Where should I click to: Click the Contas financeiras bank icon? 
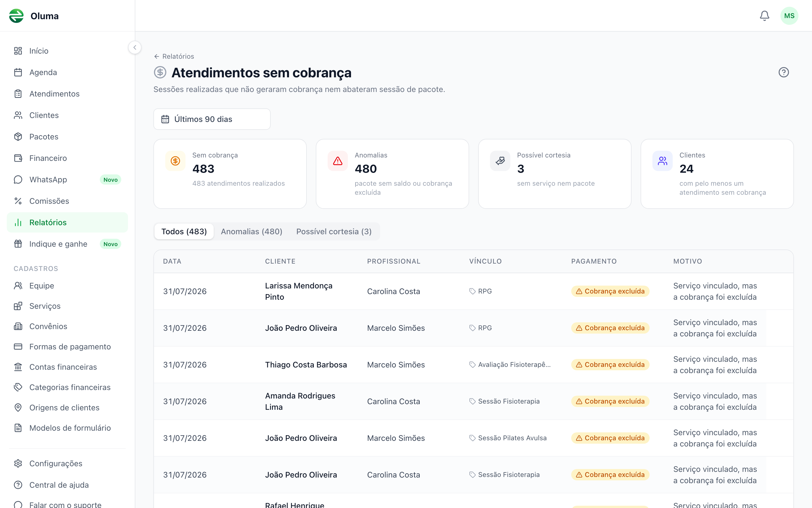click(18, 367)
